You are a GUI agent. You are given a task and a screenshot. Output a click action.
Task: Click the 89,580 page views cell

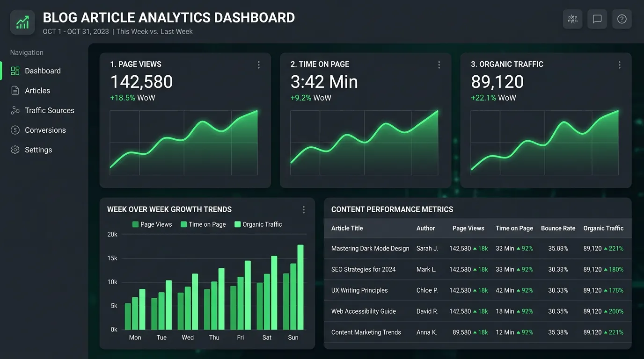pos(462,332)
